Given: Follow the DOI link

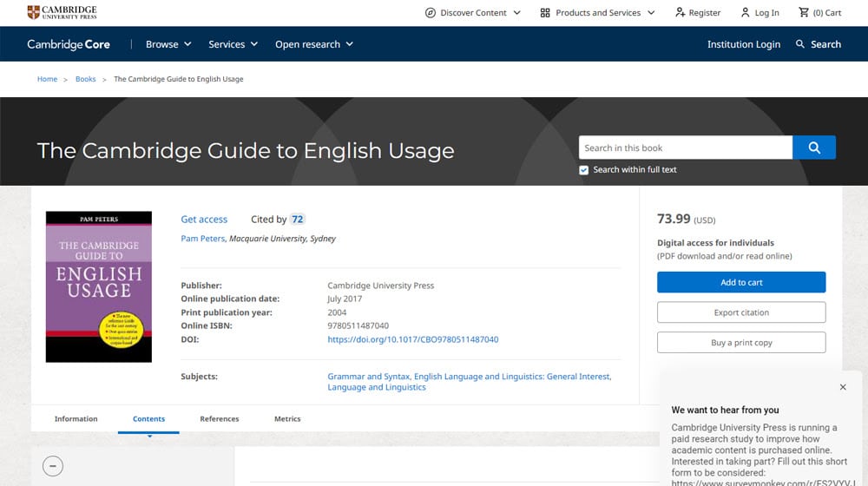Looking at the screenshot, I should point(412,339).
